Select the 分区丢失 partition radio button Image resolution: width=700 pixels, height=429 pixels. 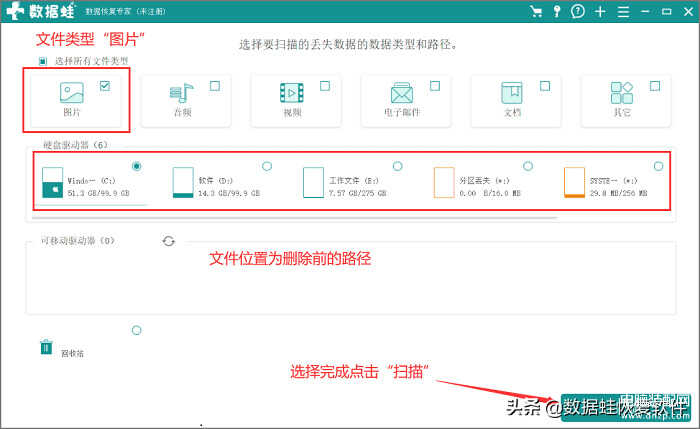[528, 166]
